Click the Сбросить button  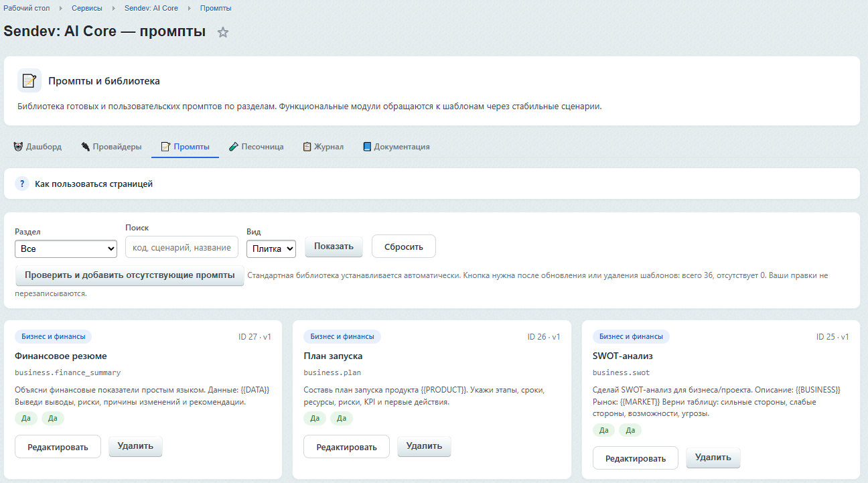(403, 246)
